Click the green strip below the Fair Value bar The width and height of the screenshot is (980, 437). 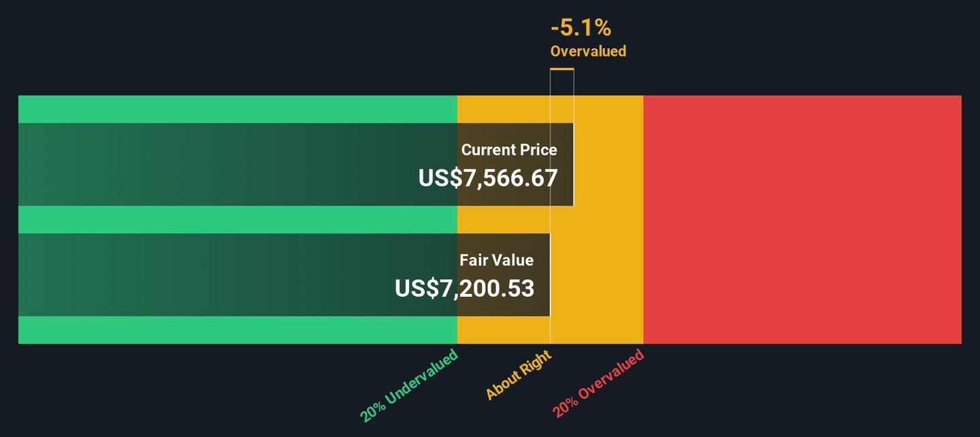point(238,330)
